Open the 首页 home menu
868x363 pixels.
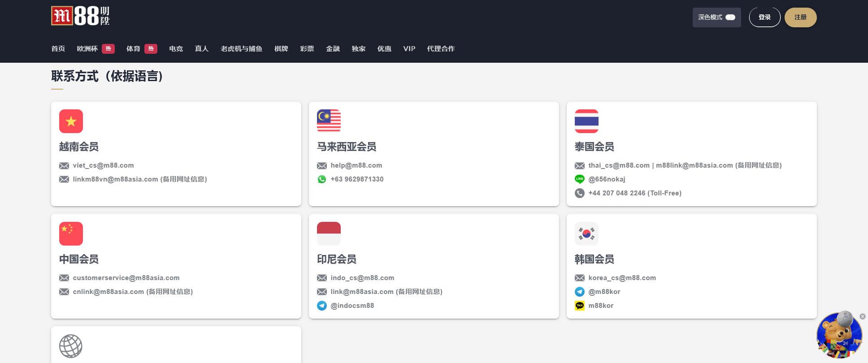58,49
